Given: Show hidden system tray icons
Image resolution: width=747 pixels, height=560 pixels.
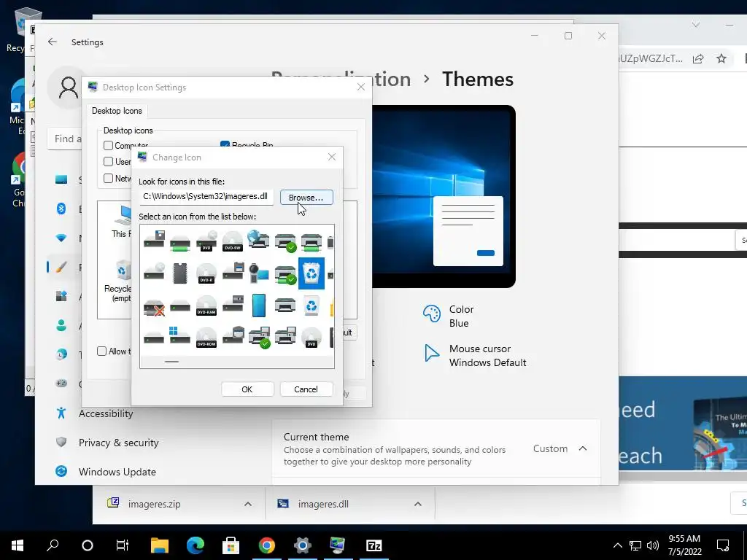Looking at the screenshot, I should [617, 545].
